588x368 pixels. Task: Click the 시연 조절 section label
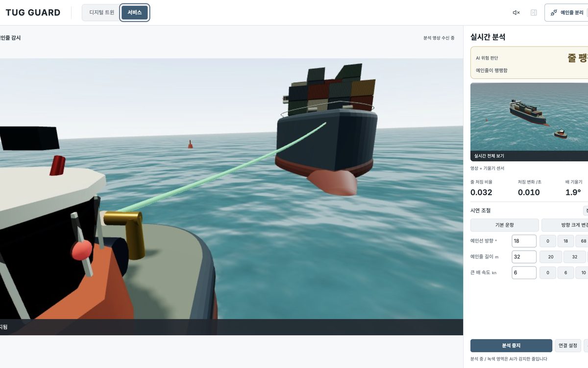point(480,210)
